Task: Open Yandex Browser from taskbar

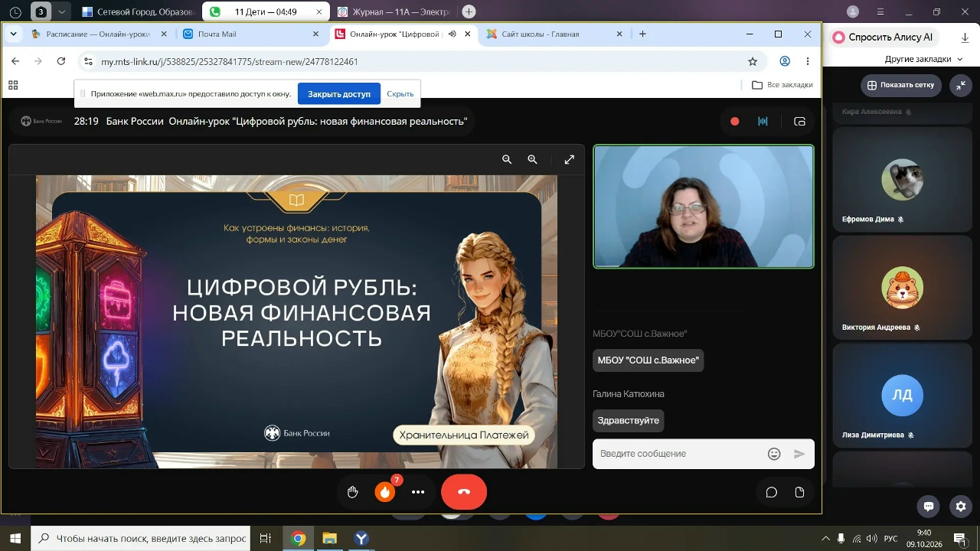Action: [361, 539]
